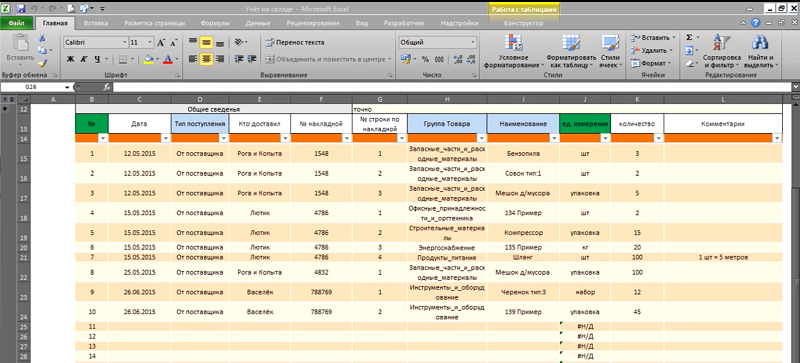Open filter dropdown under Комментарии column
This screenshot has height=363, width=800.
(777, 138)
